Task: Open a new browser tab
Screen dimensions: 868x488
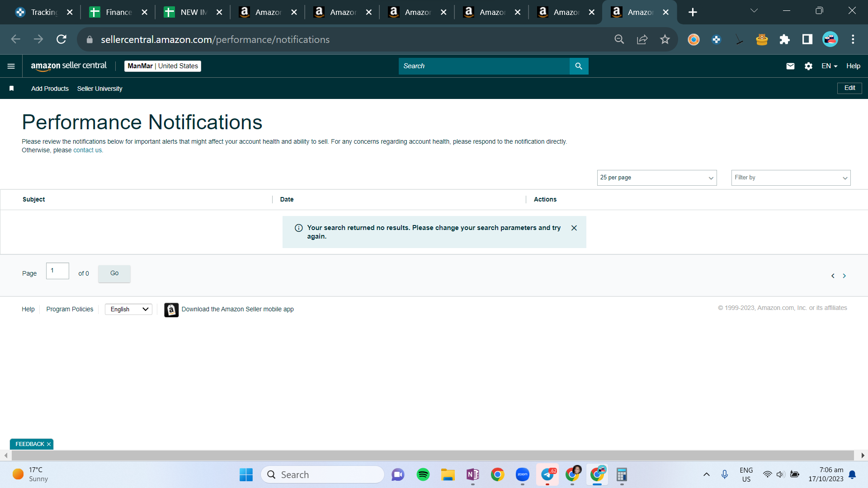Action: click(x=693, y=12)
